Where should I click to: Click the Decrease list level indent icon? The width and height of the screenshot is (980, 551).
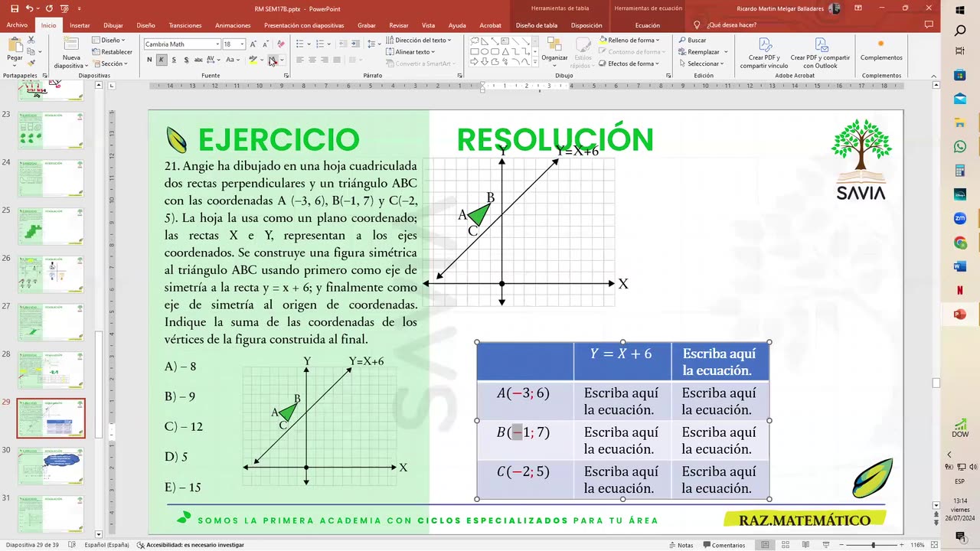tap(343, 44)
